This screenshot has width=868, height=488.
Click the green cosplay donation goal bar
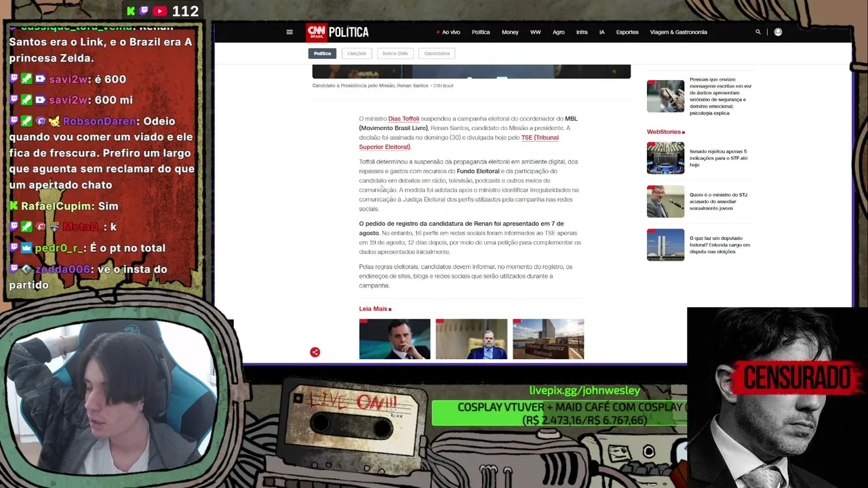(x=559, y=413)
